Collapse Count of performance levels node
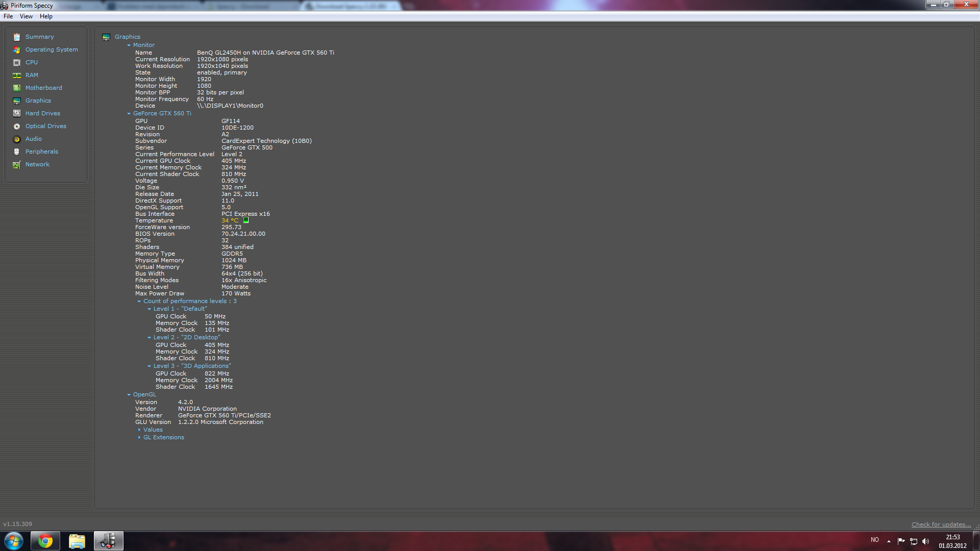Image resolution: width=980 pixels, height=551 pixels. point(139,302)
